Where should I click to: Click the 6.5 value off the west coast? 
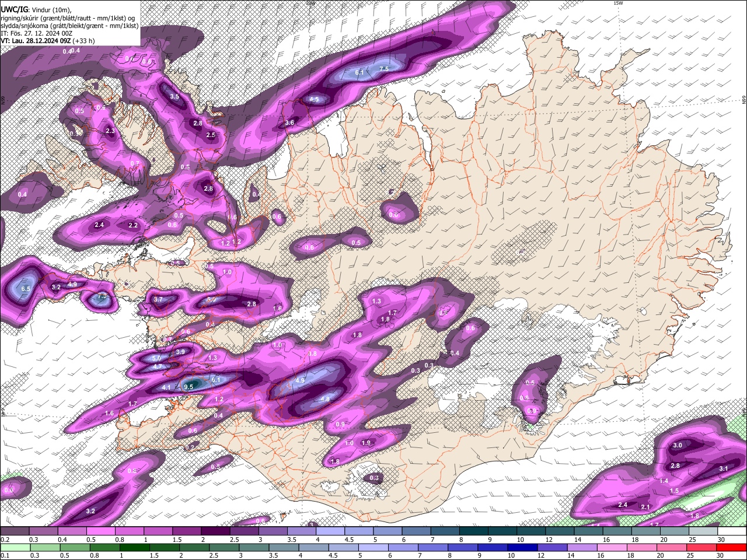click(x=26, y=289)
